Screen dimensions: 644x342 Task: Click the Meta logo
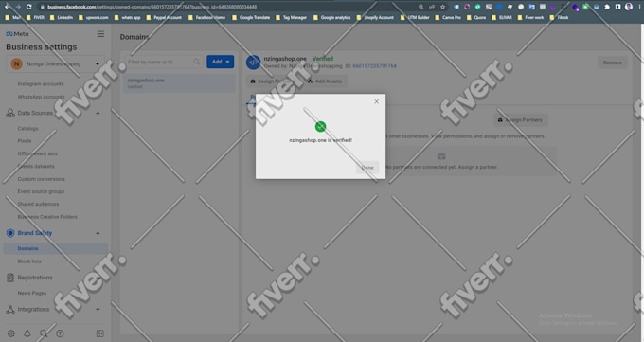[x=17, y=34]
